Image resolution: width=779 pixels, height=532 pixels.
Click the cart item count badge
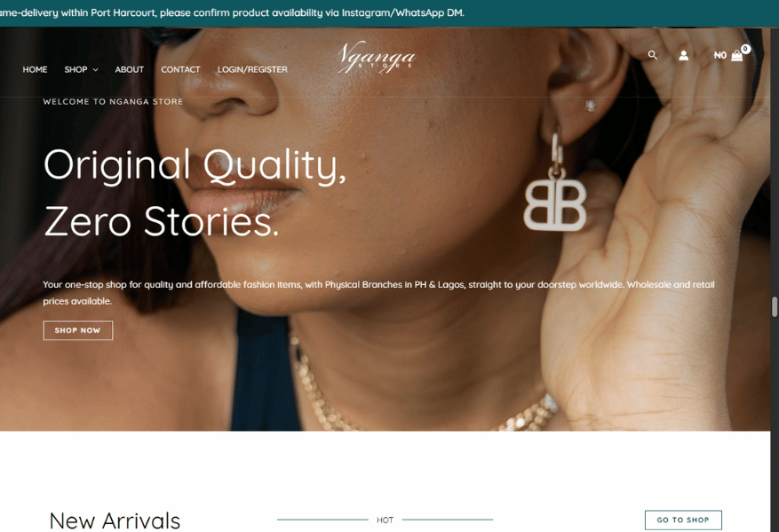[x=745, y=49]
